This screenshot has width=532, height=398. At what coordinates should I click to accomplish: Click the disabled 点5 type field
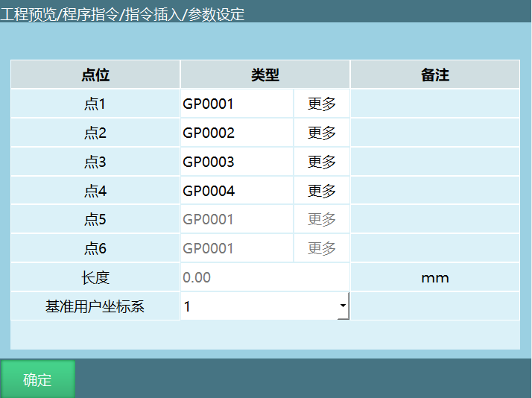click(237, 220)
